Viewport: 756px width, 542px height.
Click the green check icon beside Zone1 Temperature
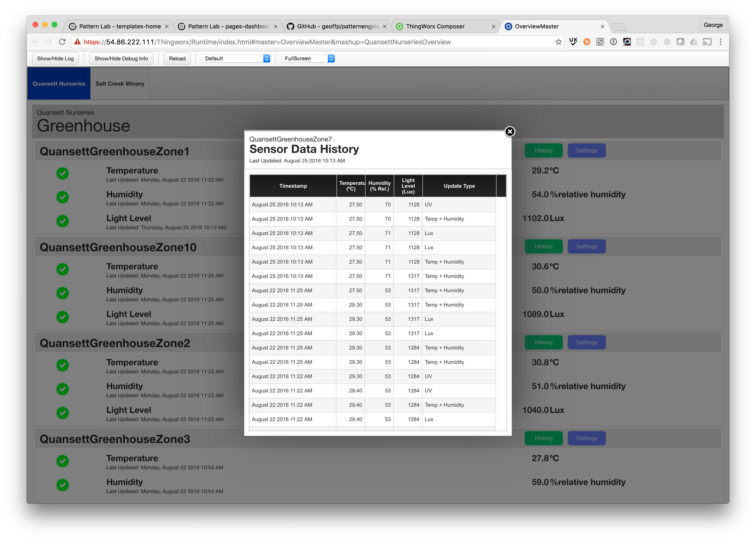point(62,173)
